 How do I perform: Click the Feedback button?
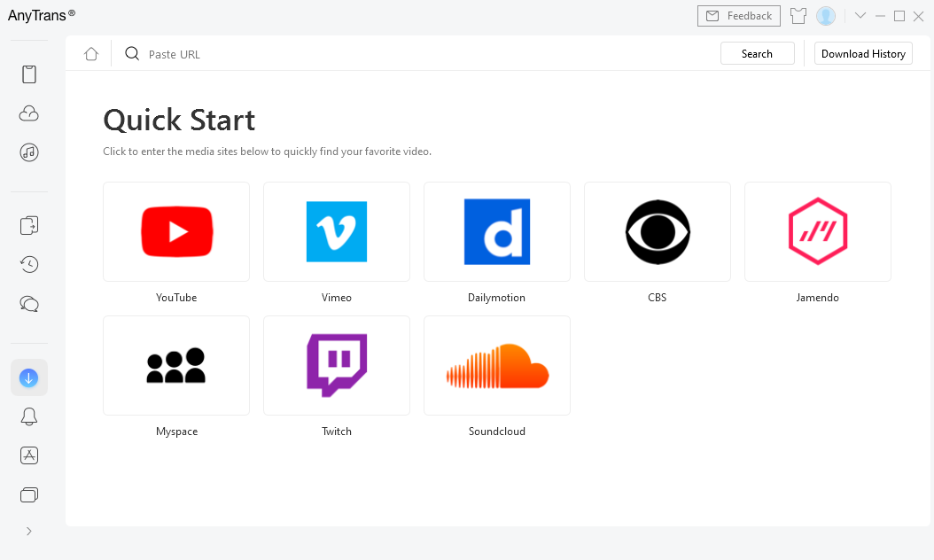click(x=739, y=16)
